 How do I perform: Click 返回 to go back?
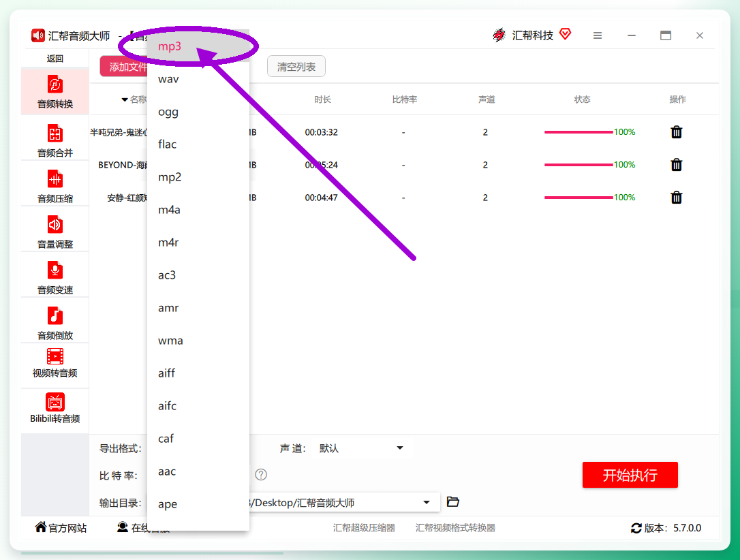point(55,59)
